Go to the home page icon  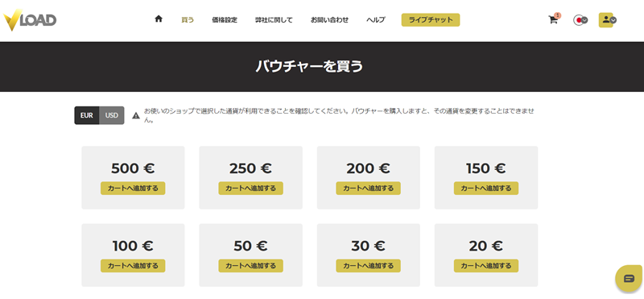(159, 19)
